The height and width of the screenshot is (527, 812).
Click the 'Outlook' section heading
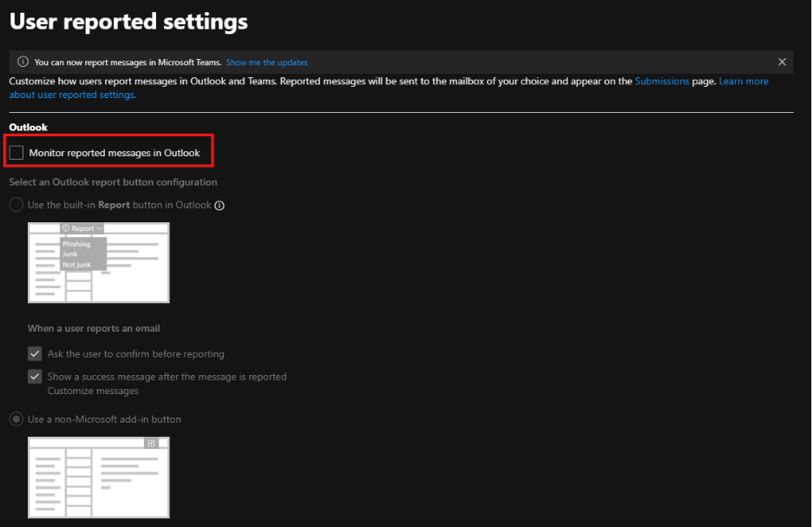coord(28,128)
